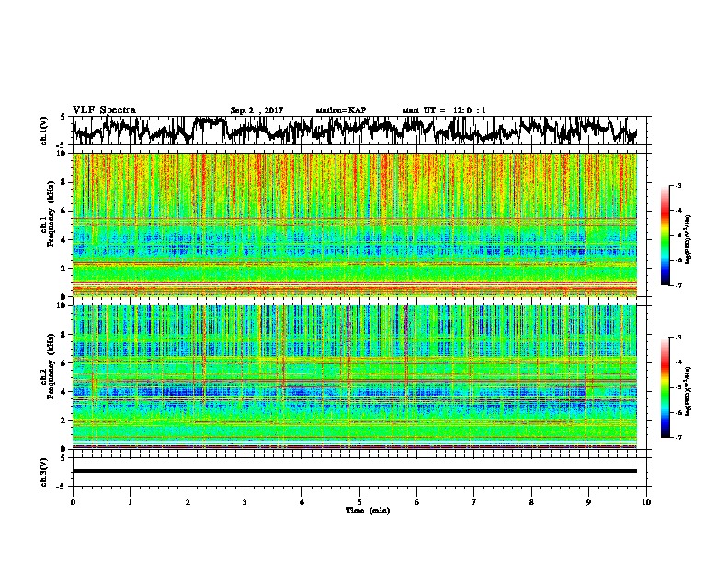This screenshot has width=728, height=563.
Task: Click the "ch.3(V)" axis label at bottom
Action: pyautogui.click(x=43, y=472)
